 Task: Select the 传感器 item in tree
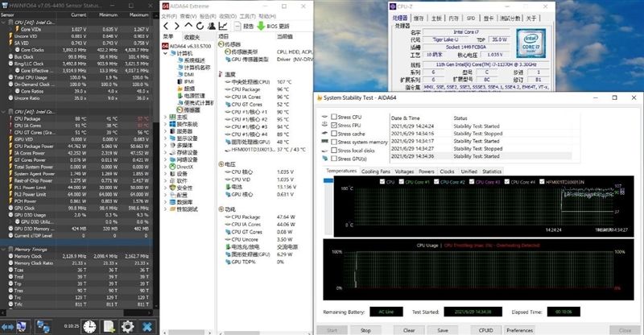click(190, 109)
